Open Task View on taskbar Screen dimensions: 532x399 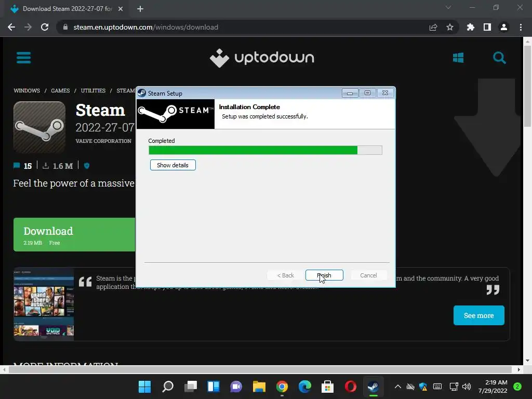click(191, 387)
